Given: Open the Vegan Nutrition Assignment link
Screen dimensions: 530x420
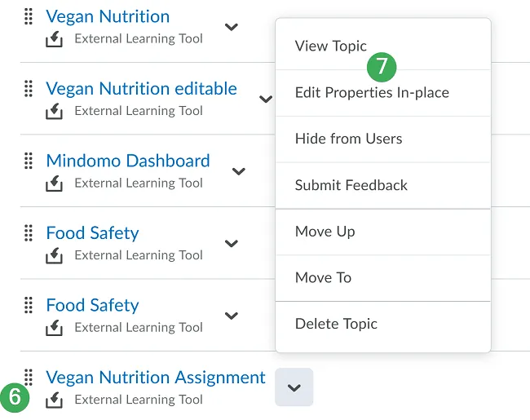Looking at the screenshot, I should [x=156, y=377].
